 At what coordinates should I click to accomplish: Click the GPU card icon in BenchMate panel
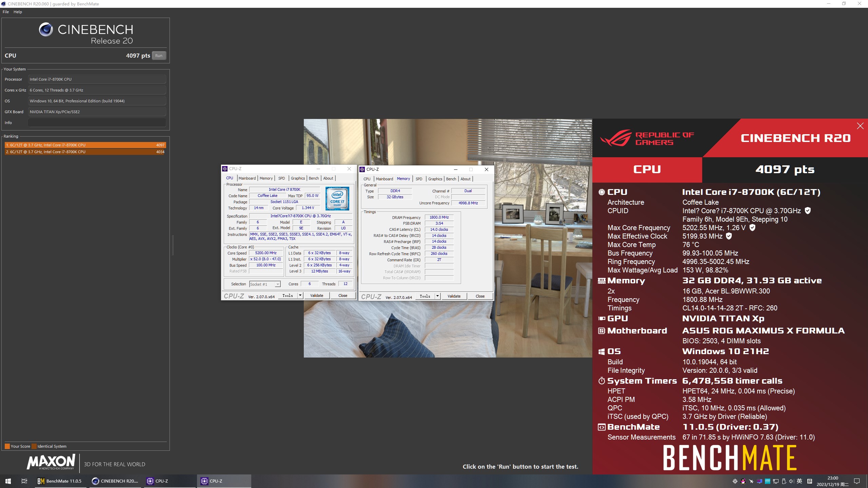point(601,319)
